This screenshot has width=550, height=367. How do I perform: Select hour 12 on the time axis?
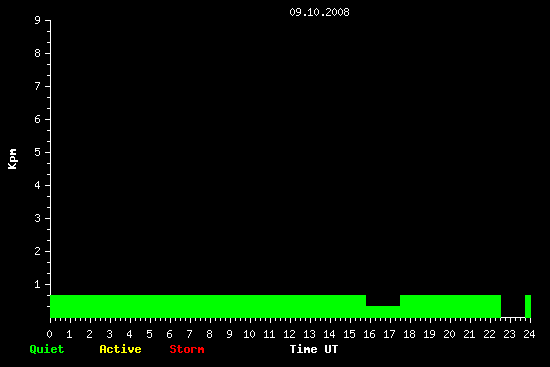point(289,334)
